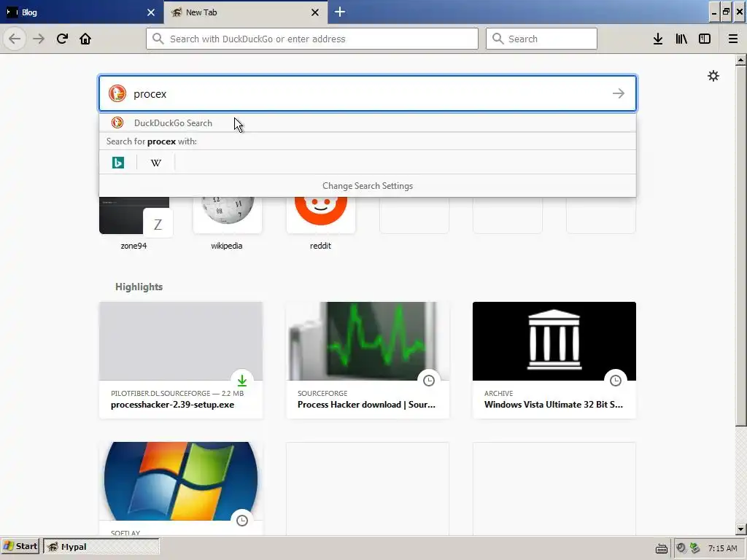Click the download arrow badge on processhacker card
The width and height of the screenshot is (747, 560).
pos(242,380)
